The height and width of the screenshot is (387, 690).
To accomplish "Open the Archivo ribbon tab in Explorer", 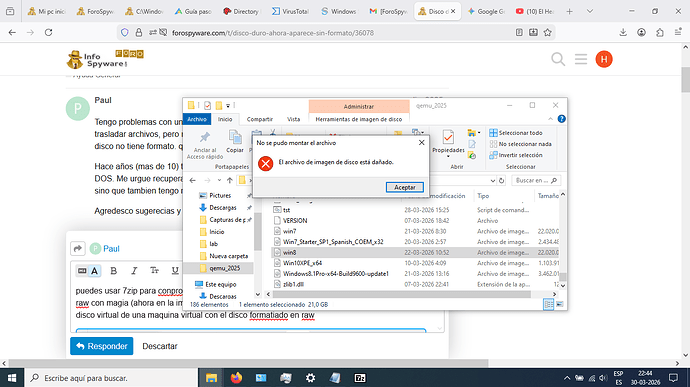I will point(197,119).
